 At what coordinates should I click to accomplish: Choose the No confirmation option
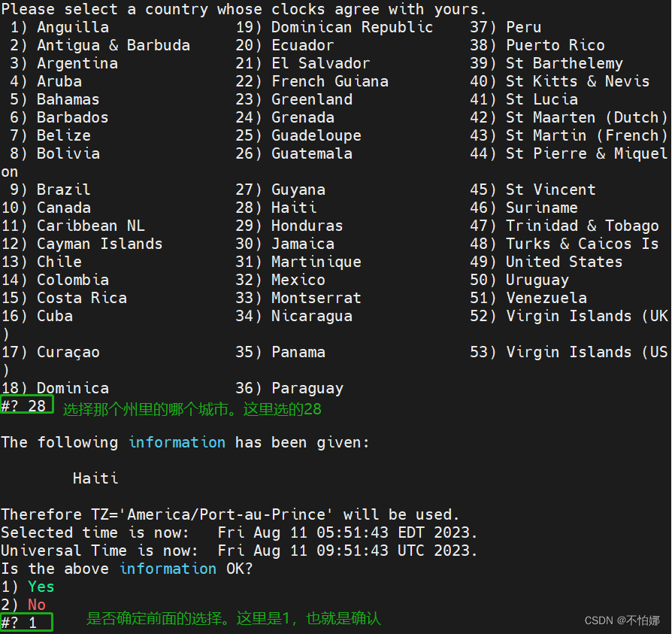(x=36, y=604)
